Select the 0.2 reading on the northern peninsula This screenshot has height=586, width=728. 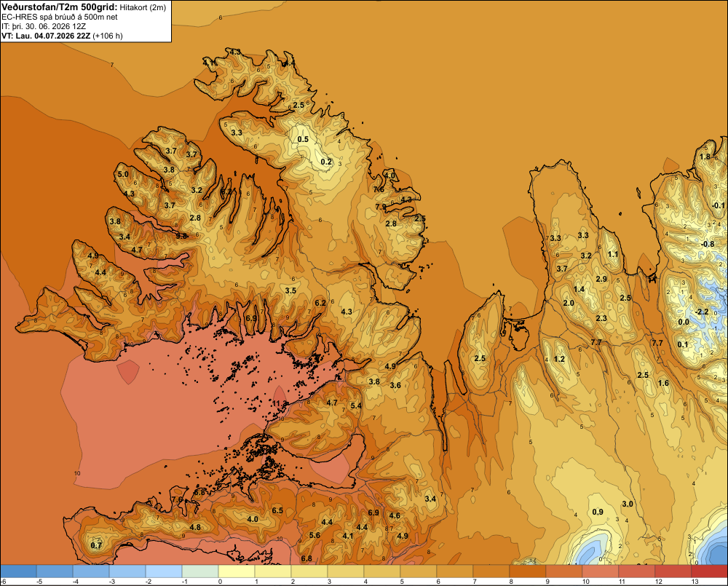click(326, 162)
